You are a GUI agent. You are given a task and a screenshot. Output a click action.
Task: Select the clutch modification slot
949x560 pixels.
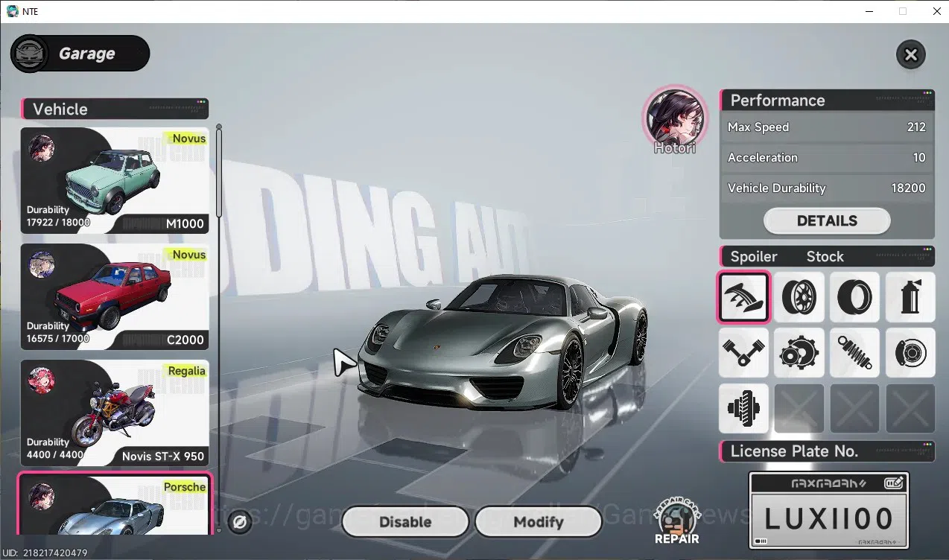(x=743, y=408)
